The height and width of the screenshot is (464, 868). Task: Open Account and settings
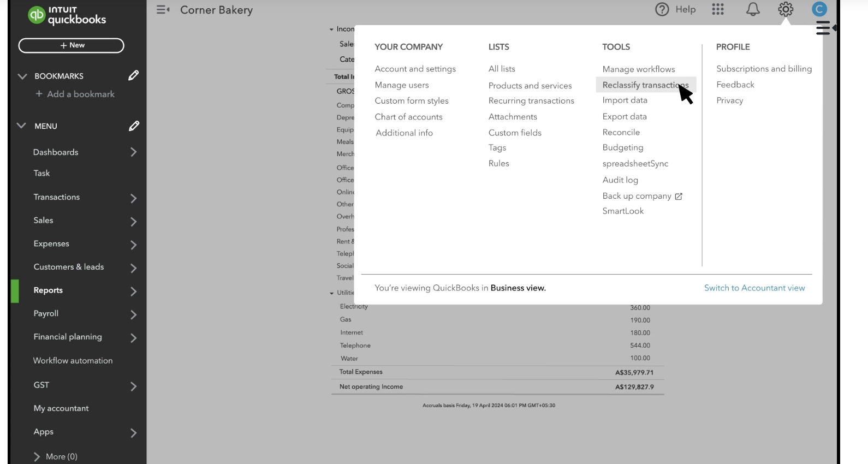[x=415, y=69]
